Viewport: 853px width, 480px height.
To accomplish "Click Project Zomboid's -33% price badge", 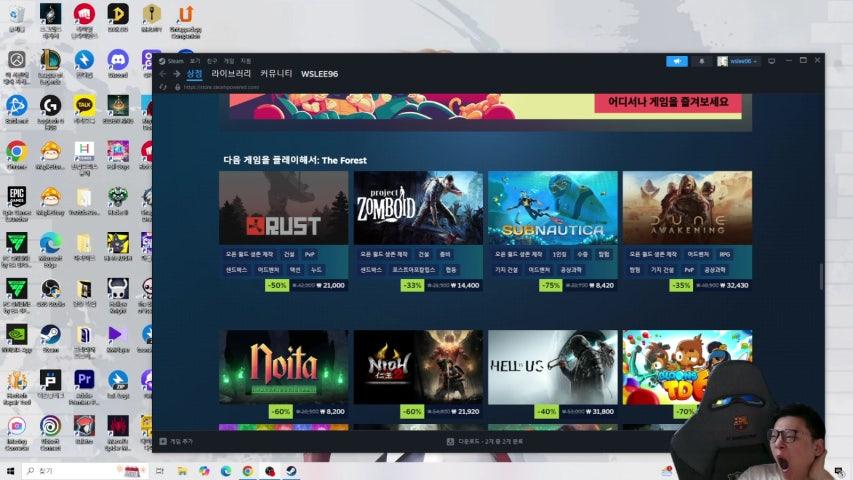I will [x=412, y=285].
